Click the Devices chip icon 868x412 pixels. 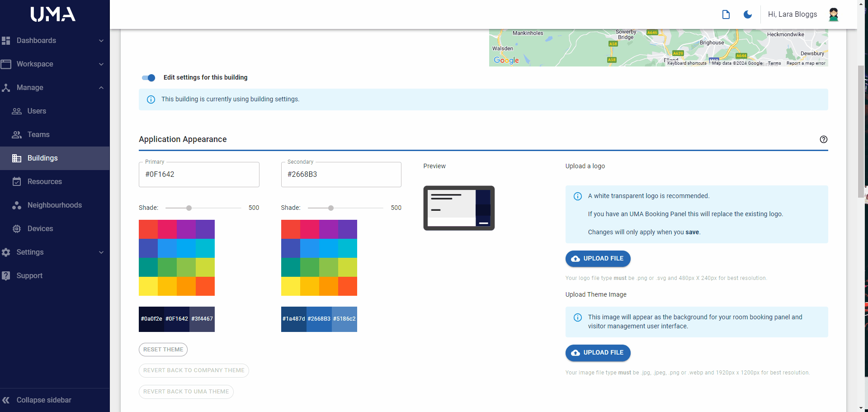[17, 229]
